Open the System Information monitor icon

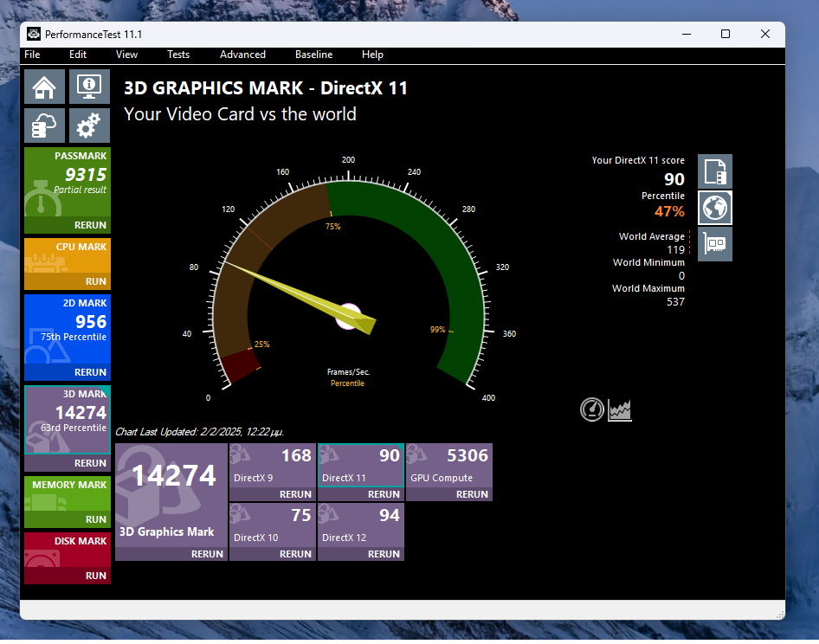click(x=88, y=87)
